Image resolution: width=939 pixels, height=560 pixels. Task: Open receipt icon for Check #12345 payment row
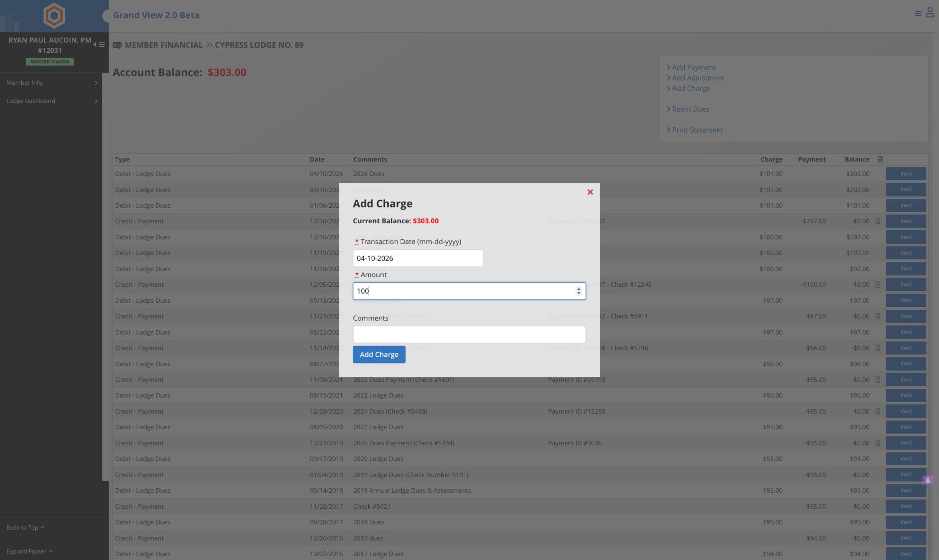tap(878, 285)
